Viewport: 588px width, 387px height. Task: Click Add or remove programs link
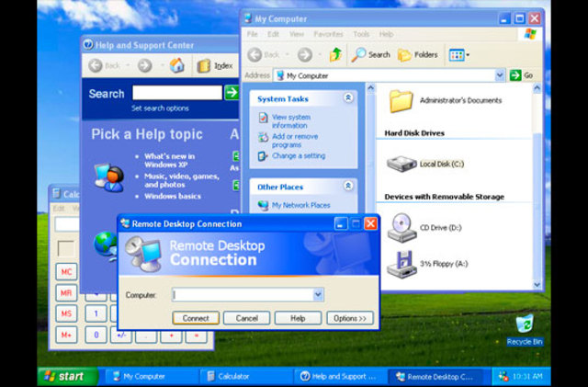point(295,141)
